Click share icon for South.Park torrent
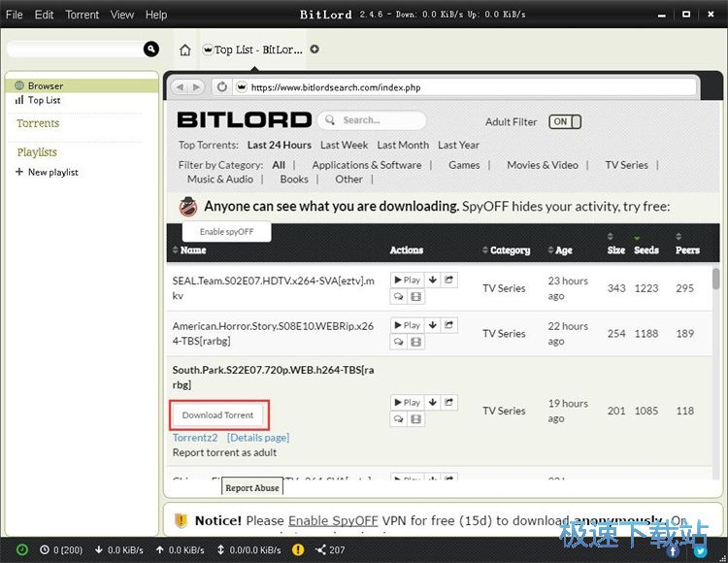728x563 pixels. pos(448,402)
